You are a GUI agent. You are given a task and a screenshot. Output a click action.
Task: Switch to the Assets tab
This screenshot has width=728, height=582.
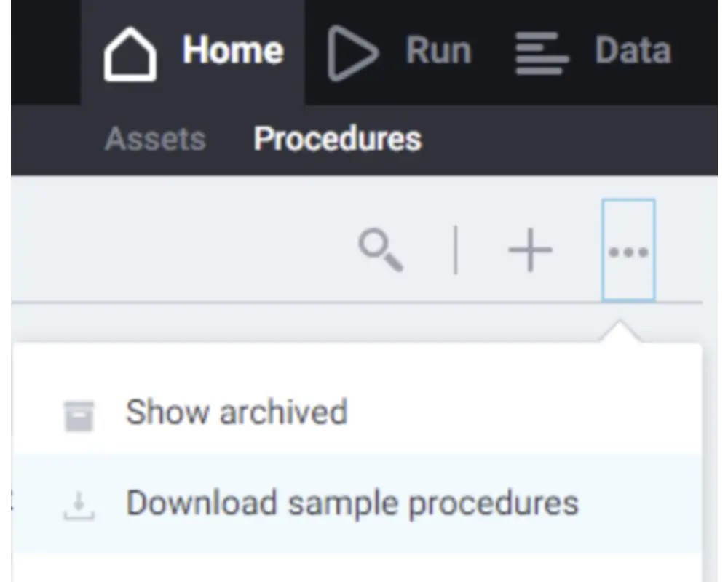[x=155, y=139]
